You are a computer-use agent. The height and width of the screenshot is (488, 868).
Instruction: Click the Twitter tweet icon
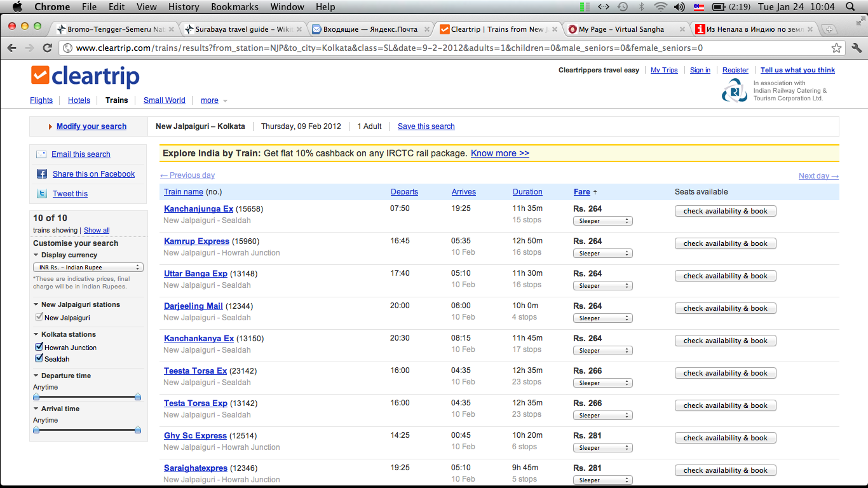point(41,194)
